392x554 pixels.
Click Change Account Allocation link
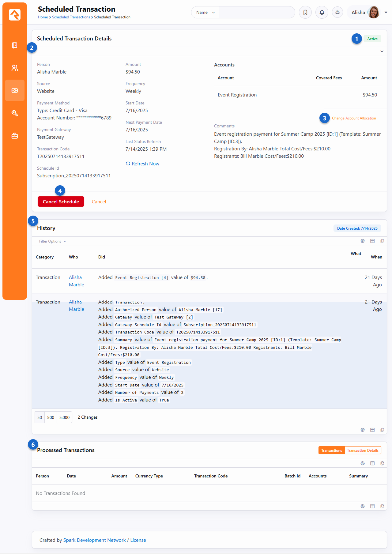[354, 118]
